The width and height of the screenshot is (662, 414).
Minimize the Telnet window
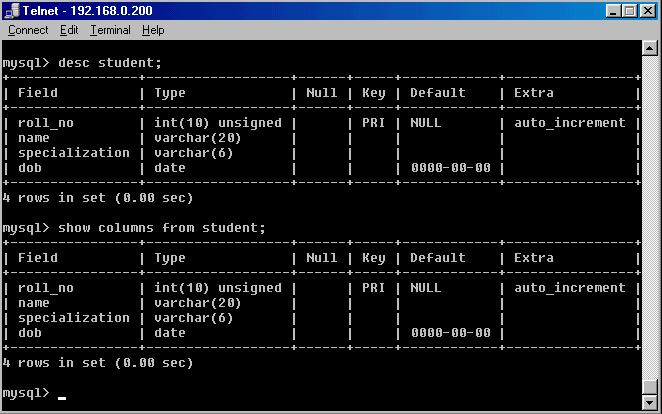(x=613, y=11)
